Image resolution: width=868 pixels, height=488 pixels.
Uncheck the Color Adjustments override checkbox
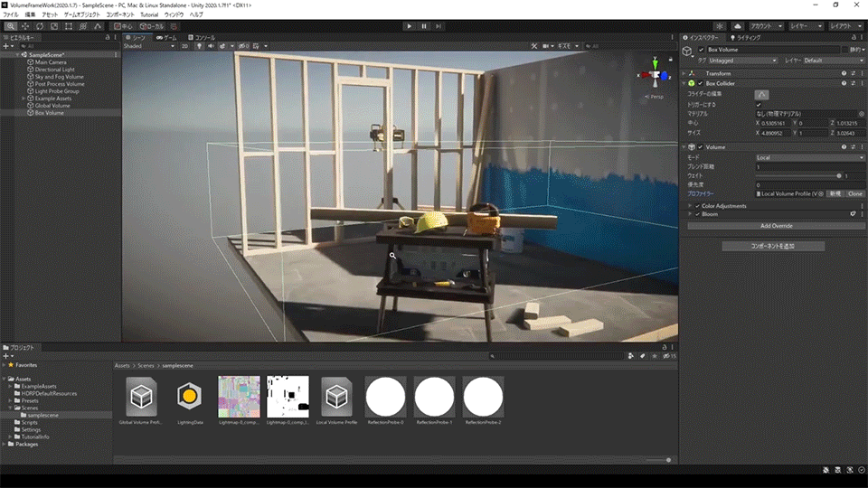(697, 206)
